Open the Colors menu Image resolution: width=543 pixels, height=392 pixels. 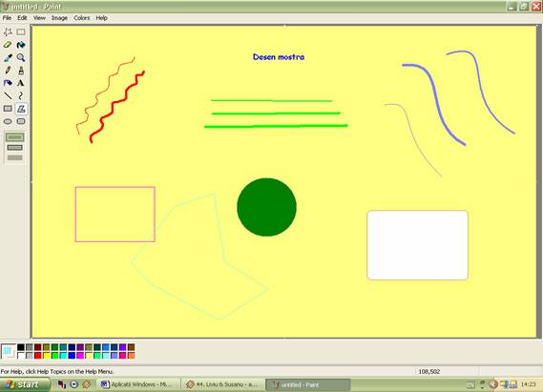[82, 18]
